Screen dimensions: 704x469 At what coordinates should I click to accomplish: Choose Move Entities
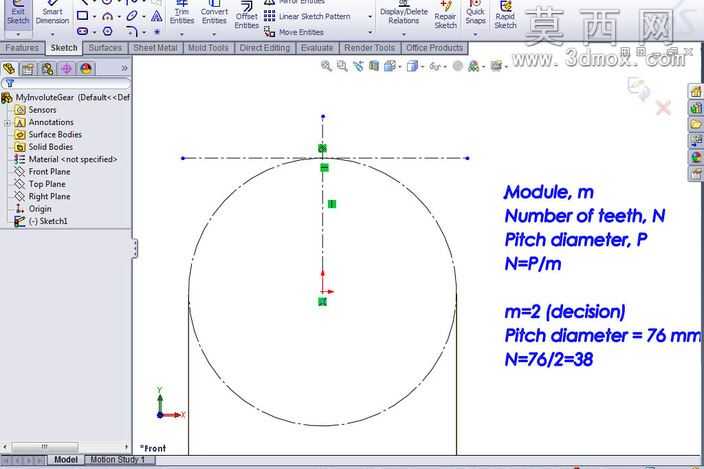[294, 32]
